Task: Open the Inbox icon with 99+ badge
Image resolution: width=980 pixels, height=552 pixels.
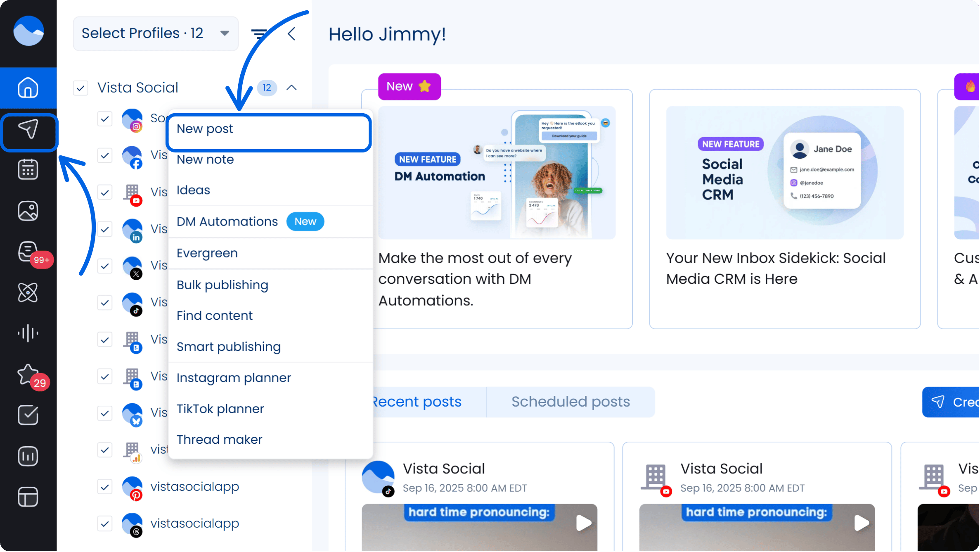Action: [28, 252]
